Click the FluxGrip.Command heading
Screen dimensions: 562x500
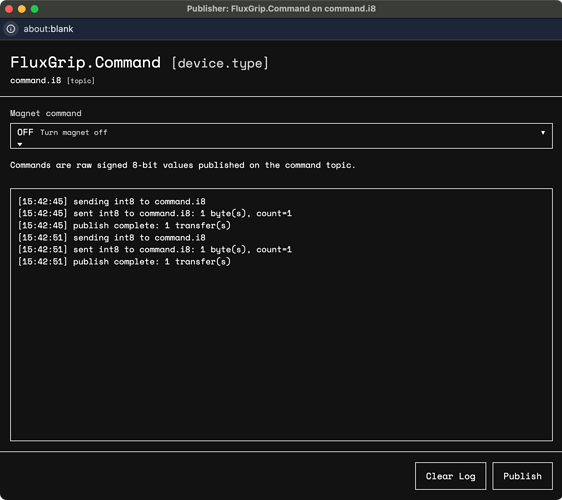tap(85, 63)
